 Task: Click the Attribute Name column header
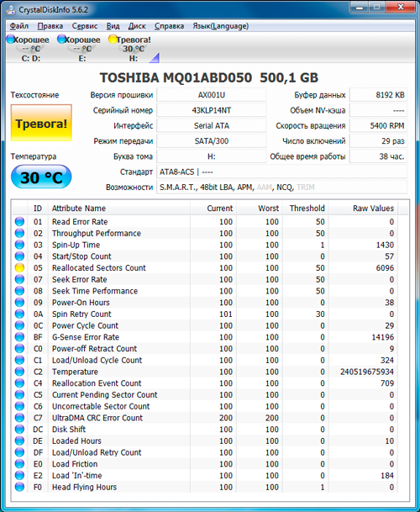coord(119,208)
